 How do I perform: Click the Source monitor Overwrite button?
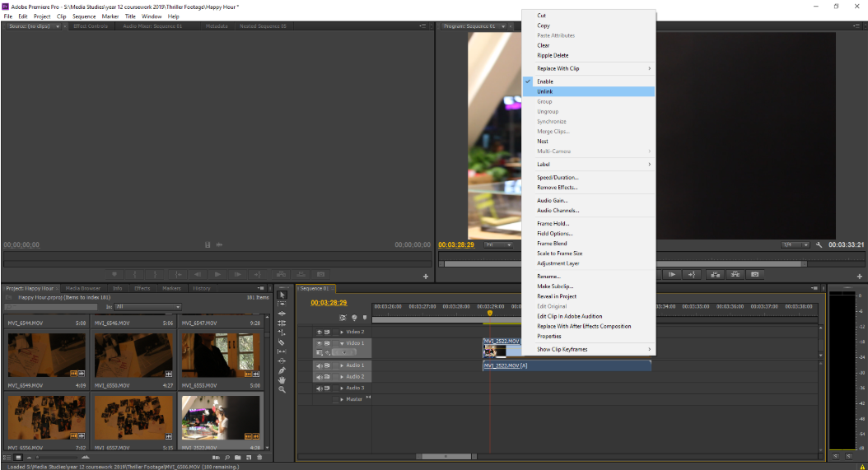(x=301, y=275)
